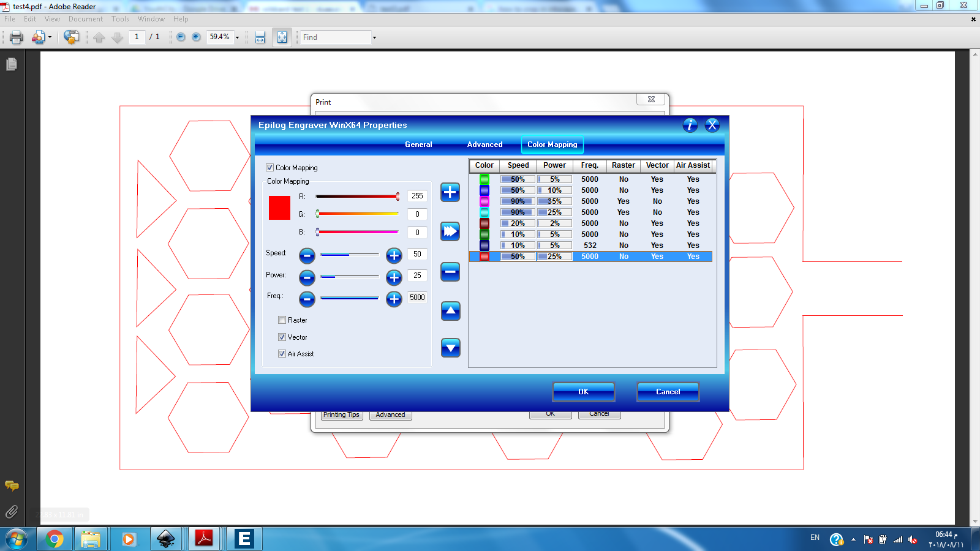Click the page number field showing 1

click(137, 37)
